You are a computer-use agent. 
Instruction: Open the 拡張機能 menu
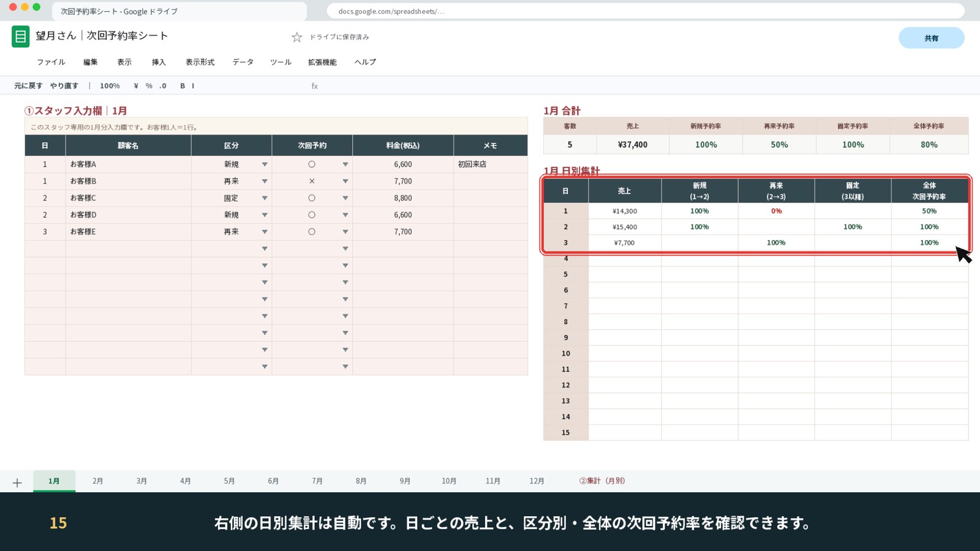tap(323, 62)
